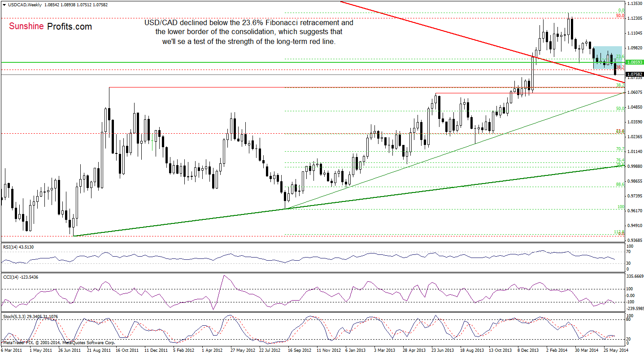Click the 70.7 Fibonacci level label
Screen dimensions: 644x354
coord(620,149)
